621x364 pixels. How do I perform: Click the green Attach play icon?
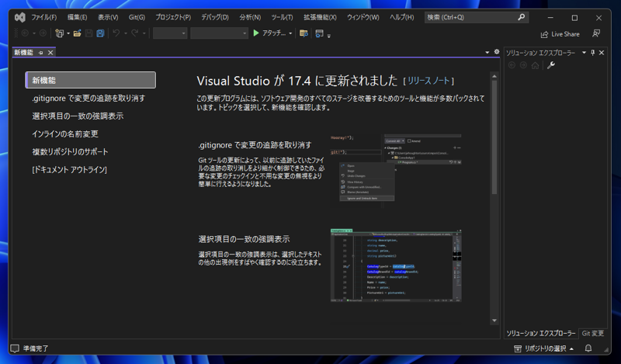click(x=256, y=33)
